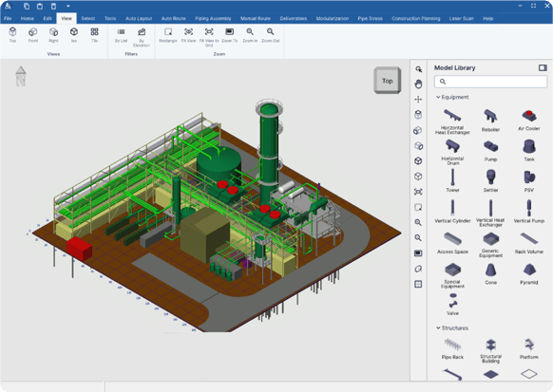The height and width of the screenshot is (392, 553).
Task: Click the north compass indicator in viewport
Action: (x=21, y=76)
